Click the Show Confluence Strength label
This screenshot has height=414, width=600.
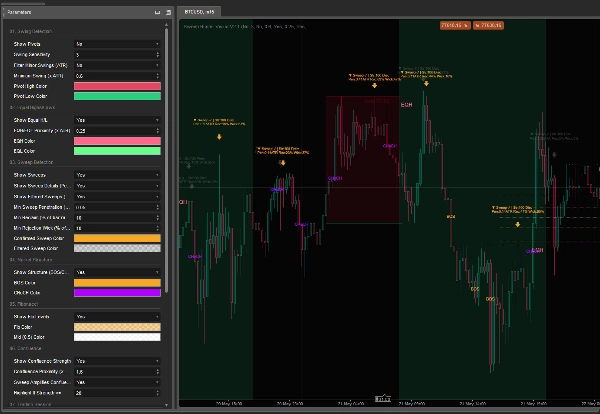[x=42, y=361]
